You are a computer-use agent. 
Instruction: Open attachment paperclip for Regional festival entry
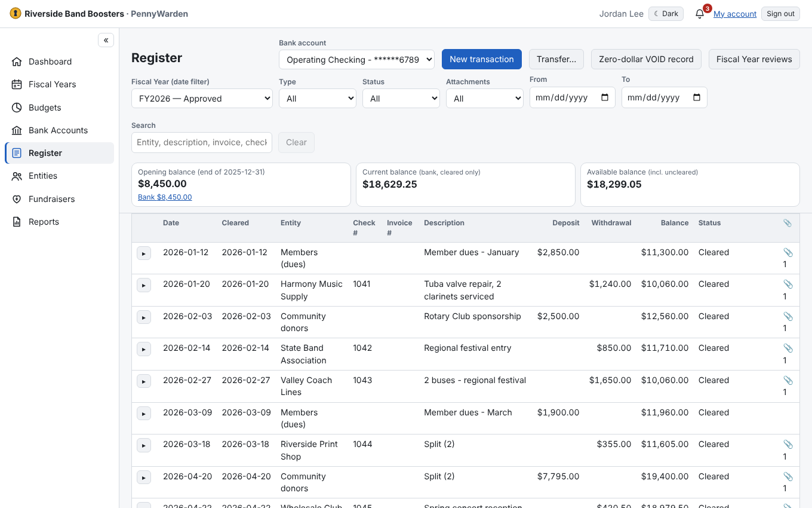(x=788, y=348)
